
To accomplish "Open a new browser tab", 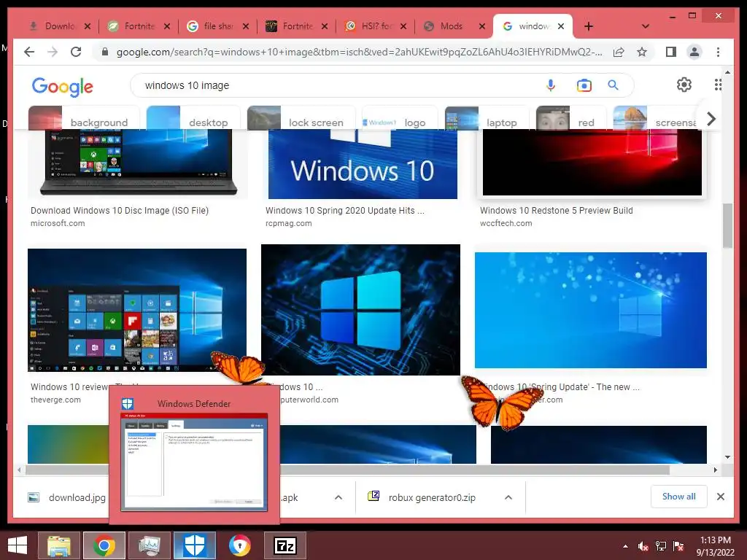I will [x=589, y=26].
